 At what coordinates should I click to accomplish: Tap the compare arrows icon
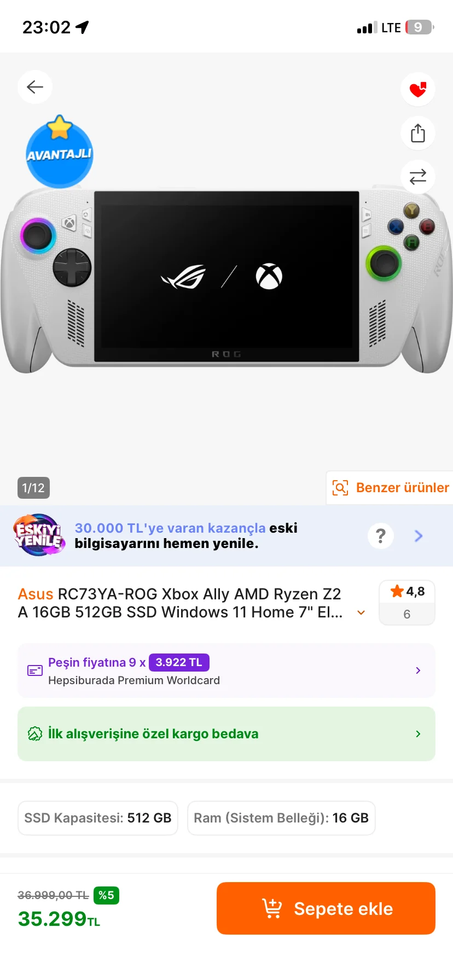point(418,177)
